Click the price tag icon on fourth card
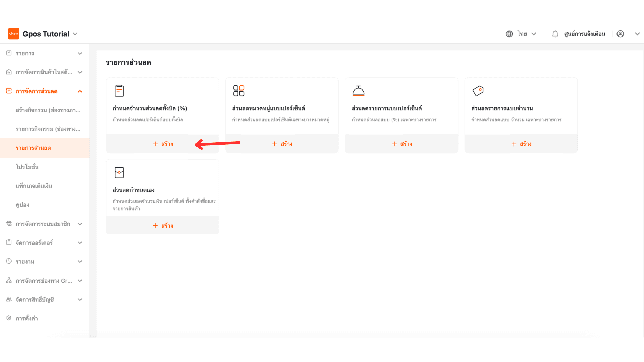Viewport: 644px width, 362px height. tap(478, 91)
